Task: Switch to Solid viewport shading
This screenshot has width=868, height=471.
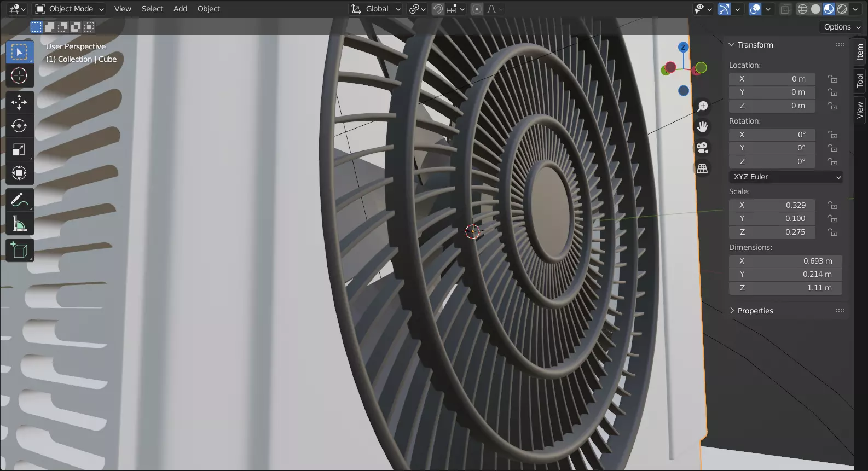Action: click(815, 9)
